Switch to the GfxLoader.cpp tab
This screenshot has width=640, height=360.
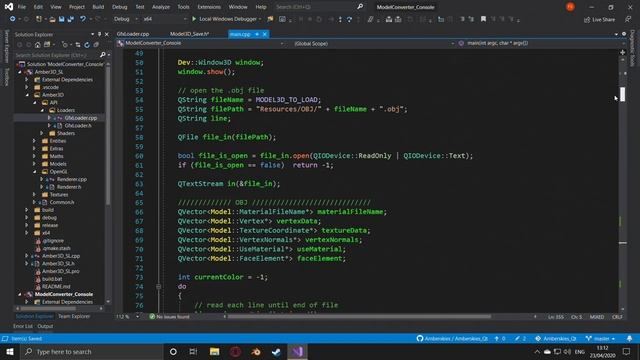tap(133, 34)
